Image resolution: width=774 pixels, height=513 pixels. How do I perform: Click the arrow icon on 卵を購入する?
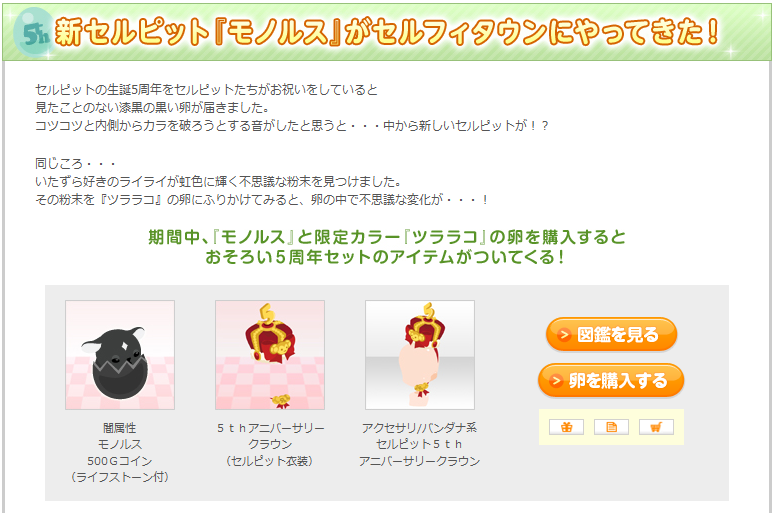tap(556, 381)
